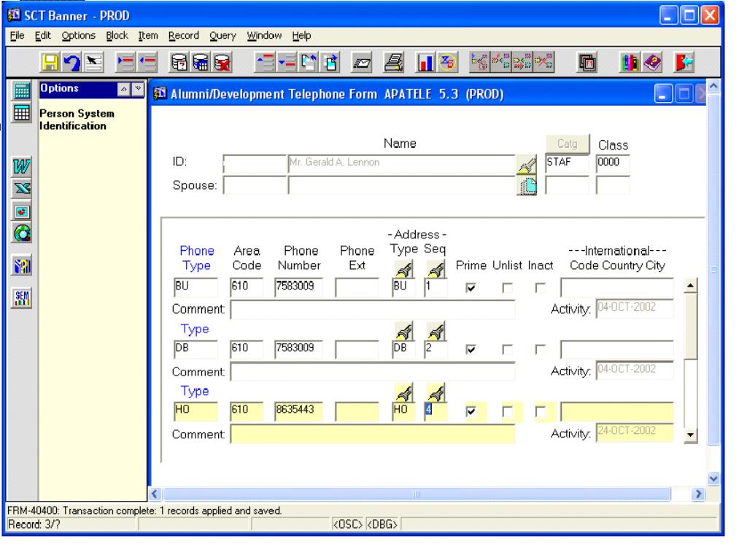The width and height of the screenshot is (747, 560).
Task: Click the eraser icon in the toolbar
Action: click(x=362, y=63)
